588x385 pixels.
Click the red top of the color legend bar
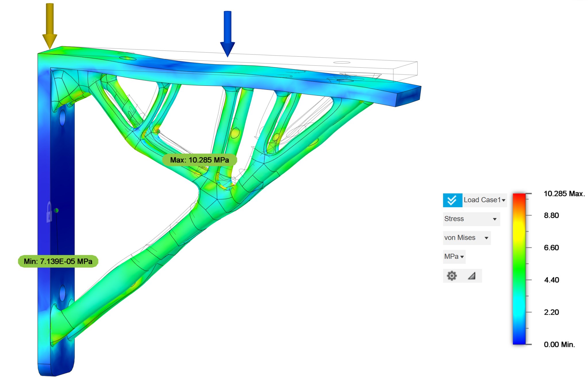519,197
